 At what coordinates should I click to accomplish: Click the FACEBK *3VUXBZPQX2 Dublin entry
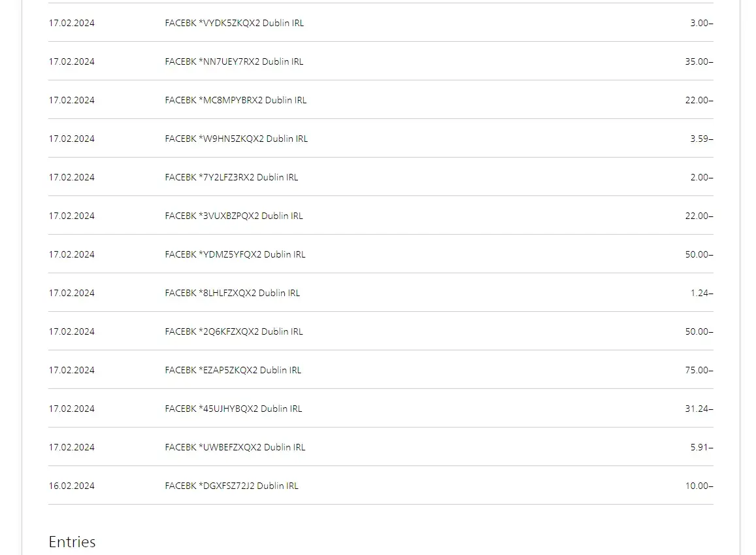[x=234, y=216]
